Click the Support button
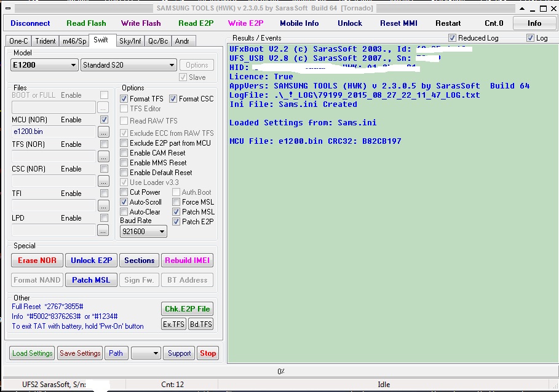 click(x=179, y=353)
